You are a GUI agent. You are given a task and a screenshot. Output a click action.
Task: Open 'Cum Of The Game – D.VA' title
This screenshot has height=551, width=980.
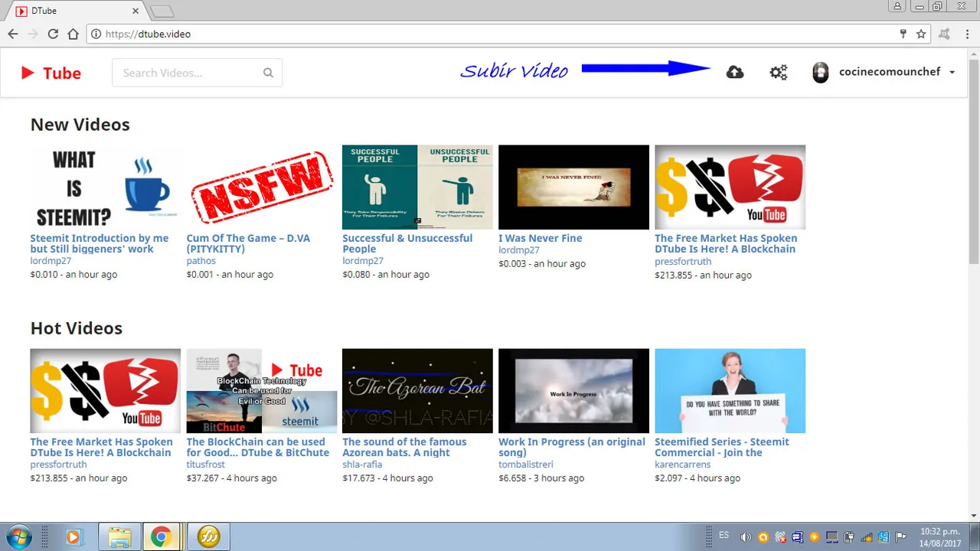(248, 243)
